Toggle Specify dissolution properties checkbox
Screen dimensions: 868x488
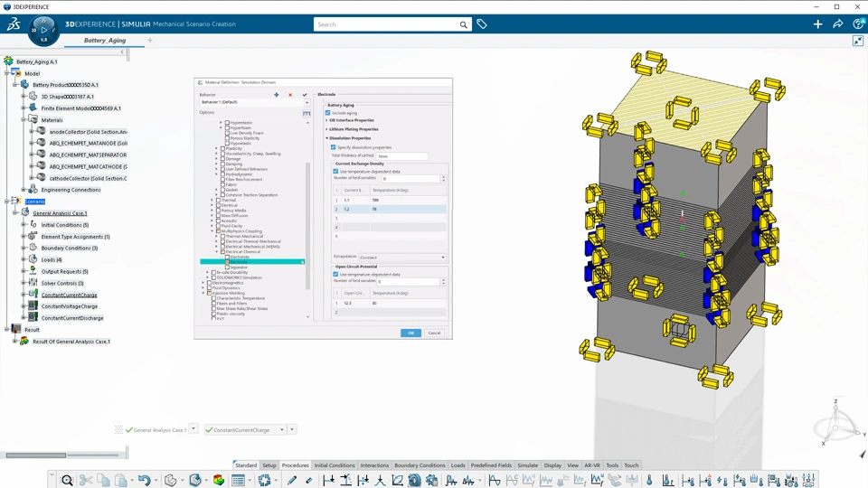tap(334, 147)
